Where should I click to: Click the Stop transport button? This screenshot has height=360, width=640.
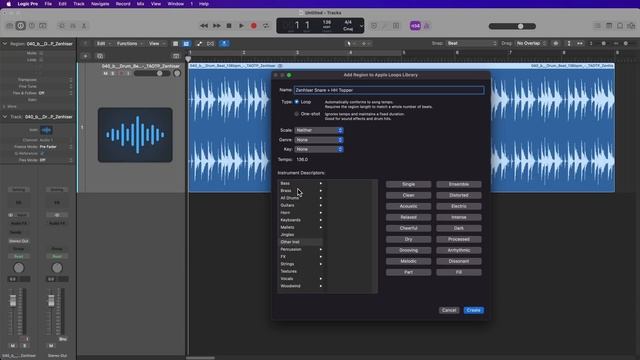point(229,26)
